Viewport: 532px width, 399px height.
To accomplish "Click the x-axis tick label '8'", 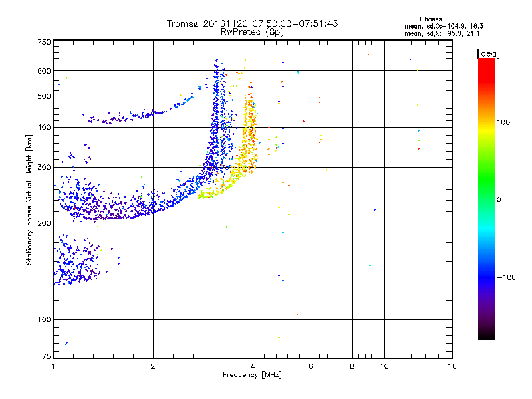I will [352, 366].
